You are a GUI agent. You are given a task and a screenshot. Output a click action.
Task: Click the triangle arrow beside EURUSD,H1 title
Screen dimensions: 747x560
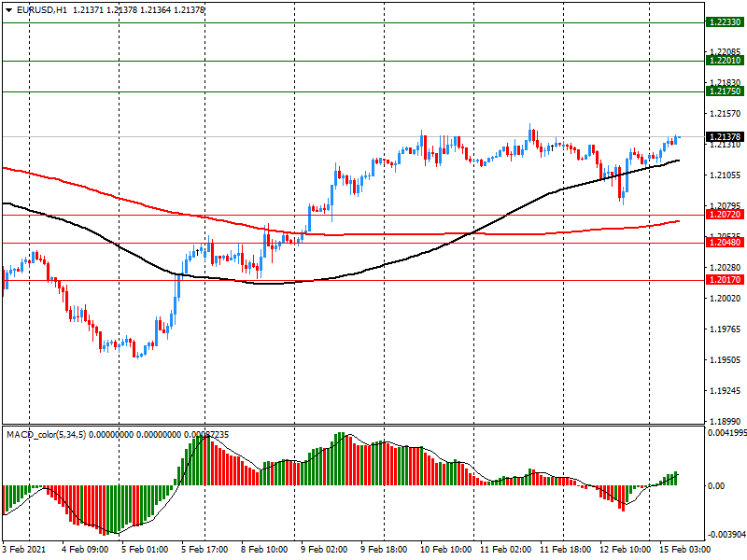point(8,9)
